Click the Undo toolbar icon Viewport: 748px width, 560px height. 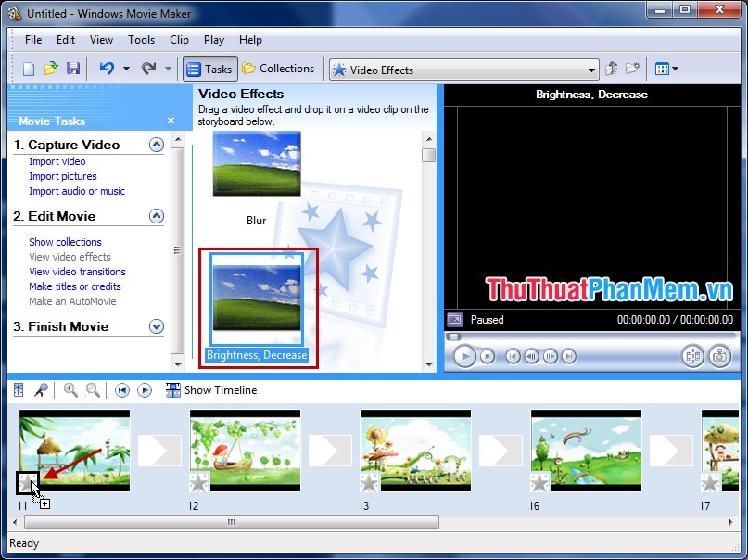click(x=107, y=68)
